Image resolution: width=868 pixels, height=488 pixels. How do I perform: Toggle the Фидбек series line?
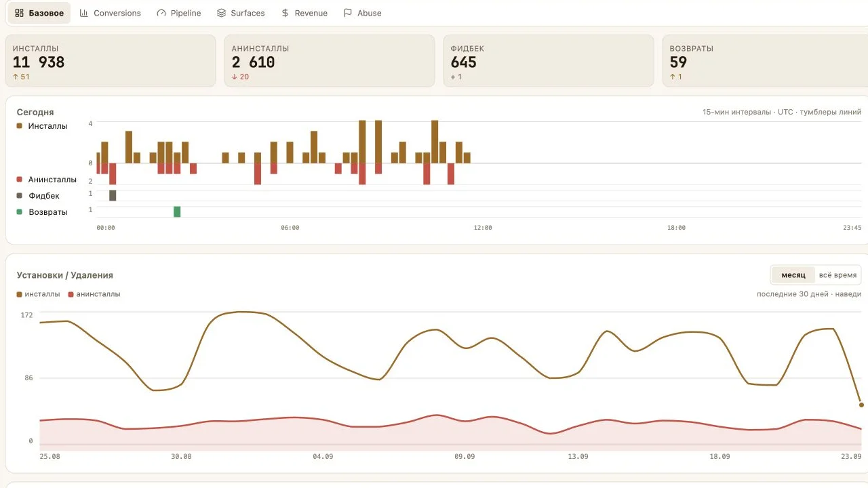pos(38,196)
